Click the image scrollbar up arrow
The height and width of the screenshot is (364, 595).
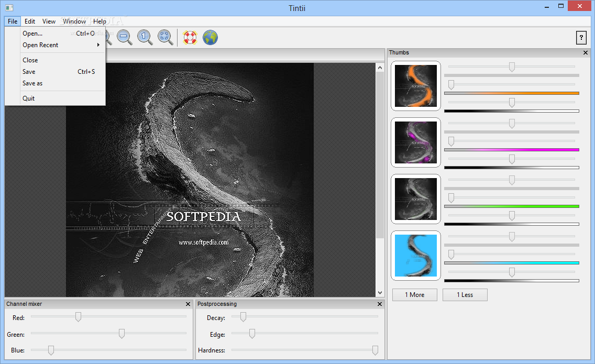pyautogui.click(x=380, y=67)
